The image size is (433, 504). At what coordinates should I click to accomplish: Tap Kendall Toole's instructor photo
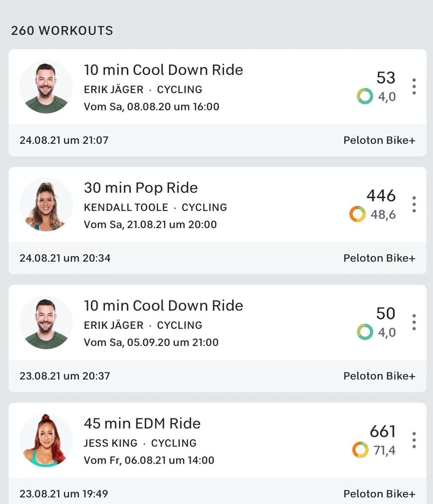tap(46, 205)
